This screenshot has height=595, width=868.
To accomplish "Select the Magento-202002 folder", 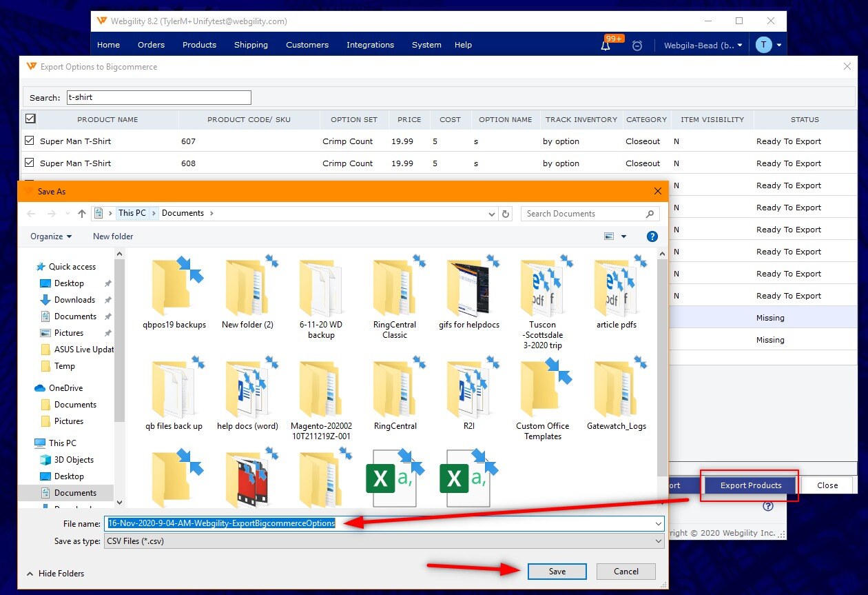I will (321, 399).
